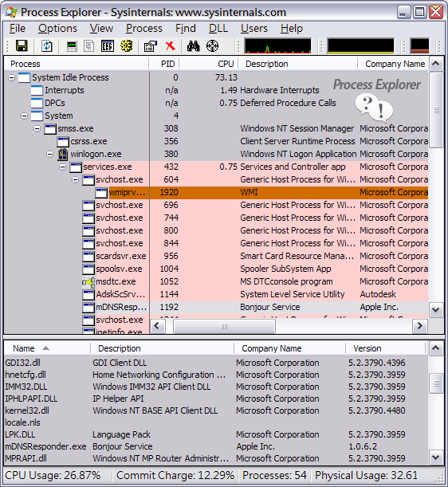Image resolution: width=448 pixels, height=487 pixels.
Task: Click the scardsvr.exe process icon
Action: (x=88, y=256)
